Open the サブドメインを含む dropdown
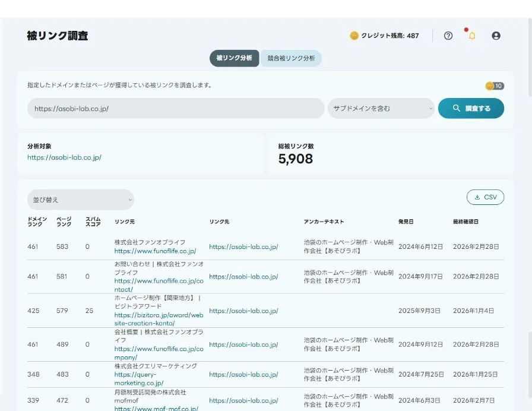The image size is (532, 411). 381,108
